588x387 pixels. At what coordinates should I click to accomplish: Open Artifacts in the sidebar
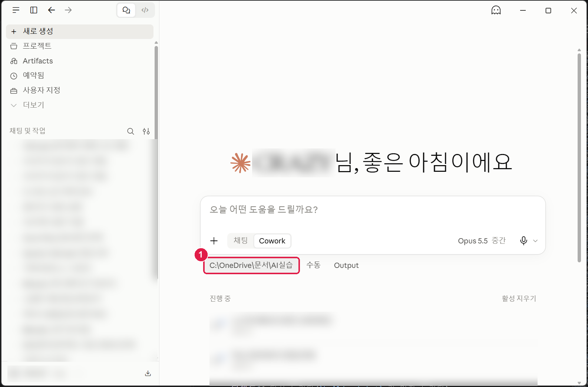click(x=80, y=61)
